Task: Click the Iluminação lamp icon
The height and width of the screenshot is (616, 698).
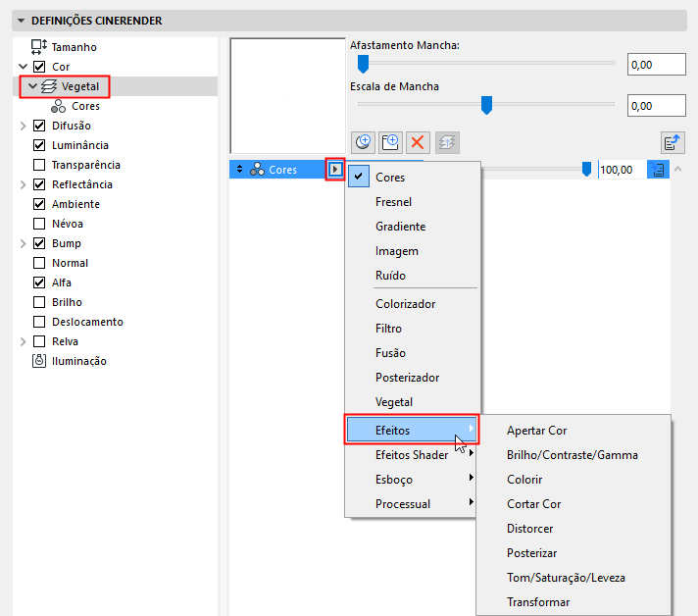Action: coord(39,361)
